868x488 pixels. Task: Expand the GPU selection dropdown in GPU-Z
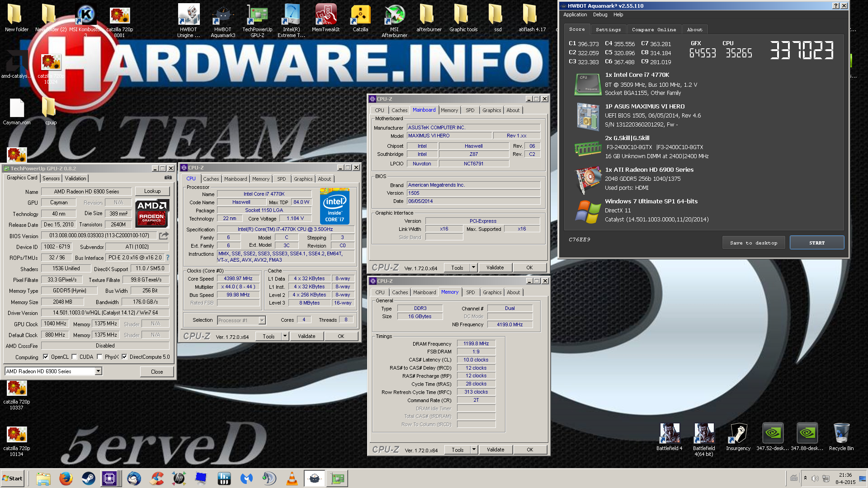tap(98, 371)
